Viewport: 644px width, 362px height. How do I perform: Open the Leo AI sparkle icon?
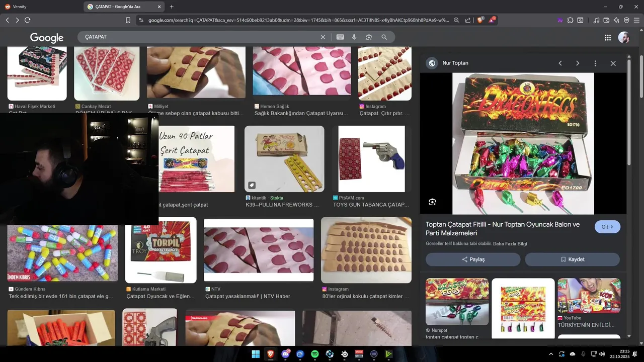click(x=616, y=20)
